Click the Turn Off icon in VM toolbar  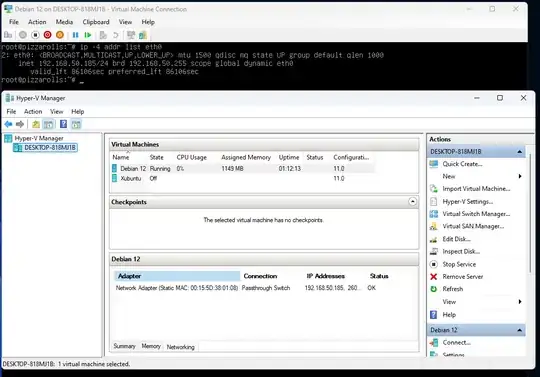[x=35, y=35]
